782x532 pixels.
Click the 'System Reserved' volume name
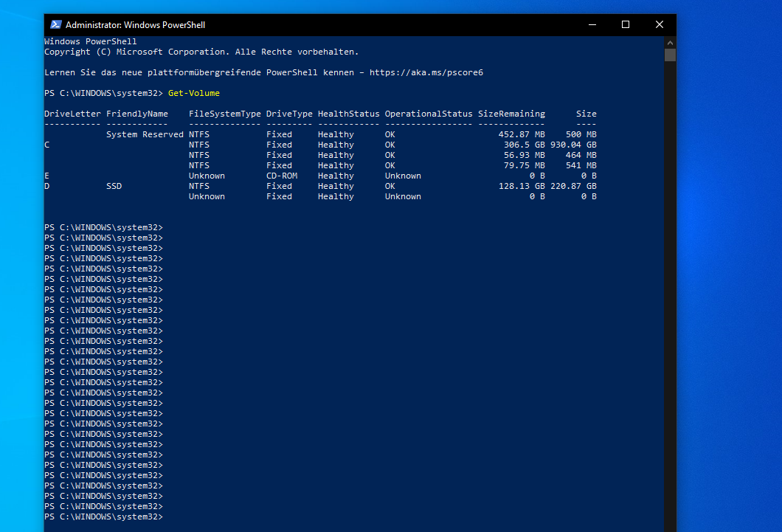[145, 134]
